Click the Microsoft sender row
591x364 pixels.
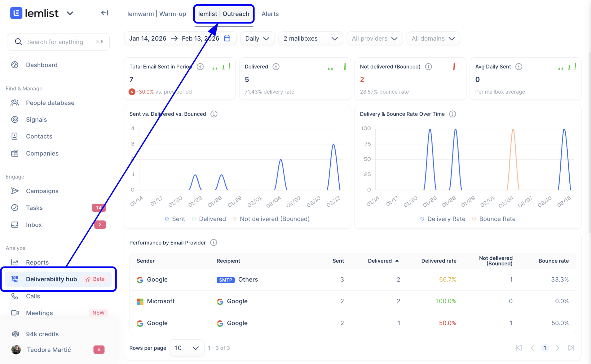(x=353, y=301)
